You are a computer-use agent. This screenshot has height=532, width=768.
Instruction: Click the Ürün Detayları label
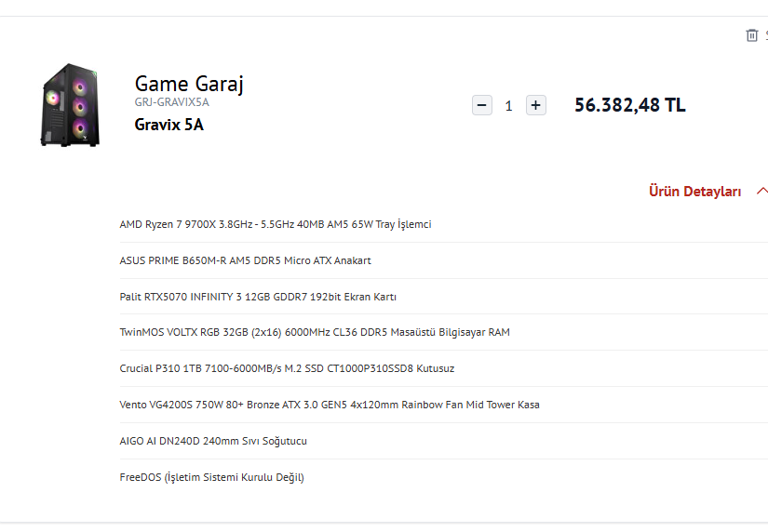pos(694,192)
